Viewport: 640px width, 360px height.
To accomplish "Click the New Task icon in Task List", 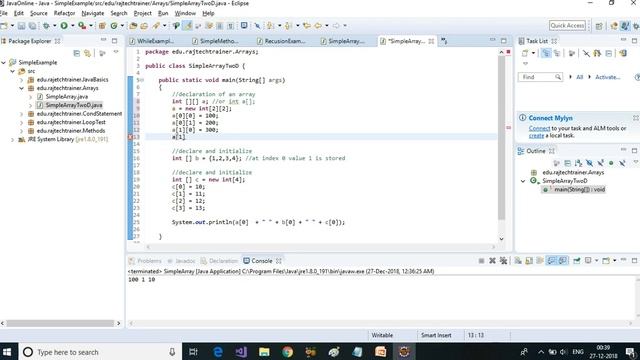I will [x=525, y=53].
